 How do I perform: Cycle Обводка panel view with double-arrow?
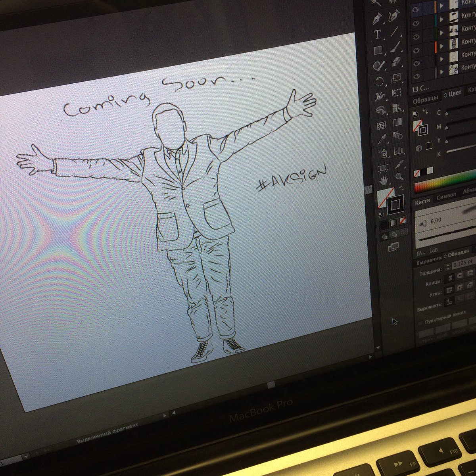tap(445, 256)
